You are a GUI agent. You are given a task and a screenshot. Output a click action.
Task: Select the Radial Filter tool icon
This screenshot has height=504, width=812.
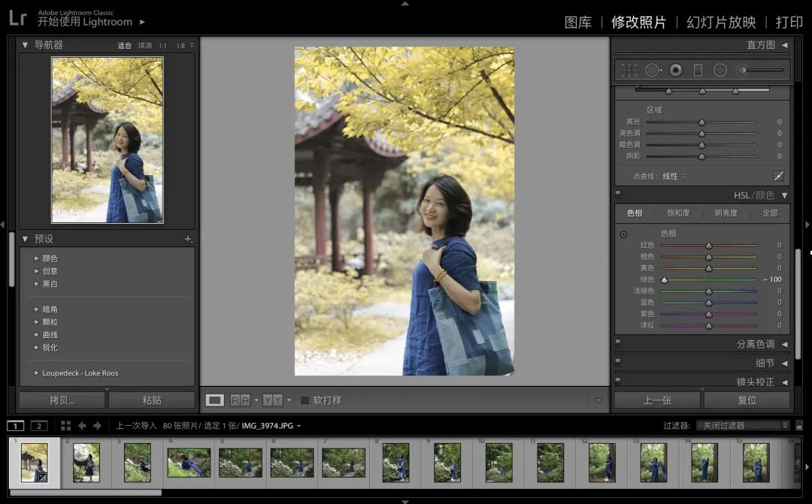coord(720,70)
